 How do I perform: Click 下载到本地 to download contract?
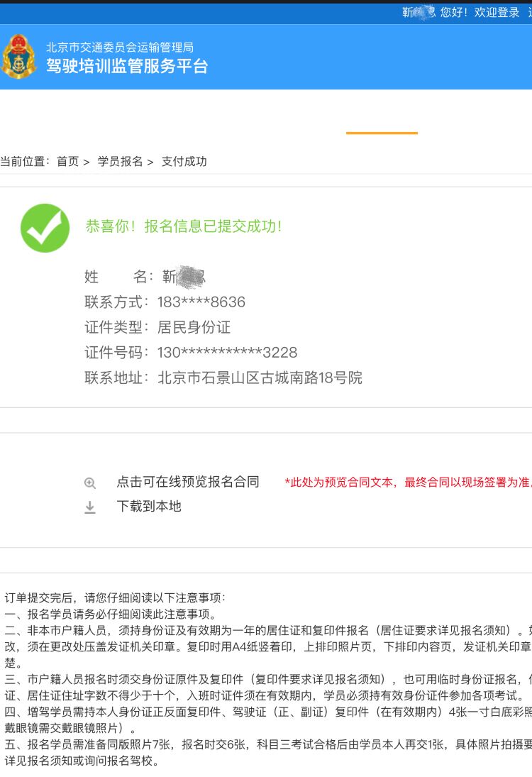pyautogui.click(x=148, y=507)
